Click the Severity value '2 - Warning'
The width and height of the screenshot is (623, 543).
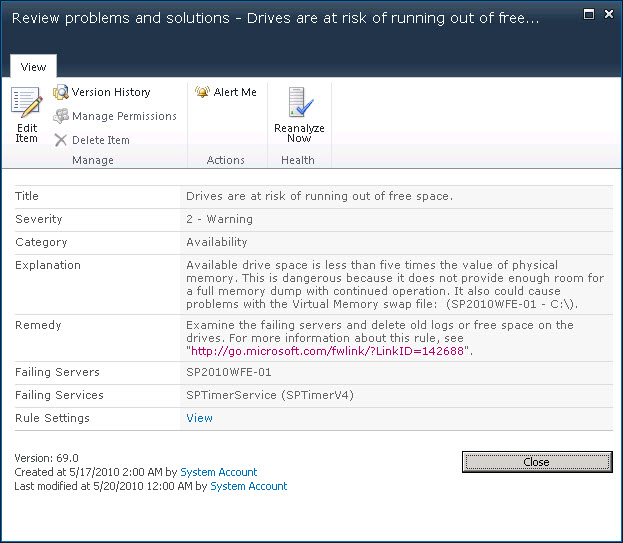pyautogui.click(x=219, y=219)
